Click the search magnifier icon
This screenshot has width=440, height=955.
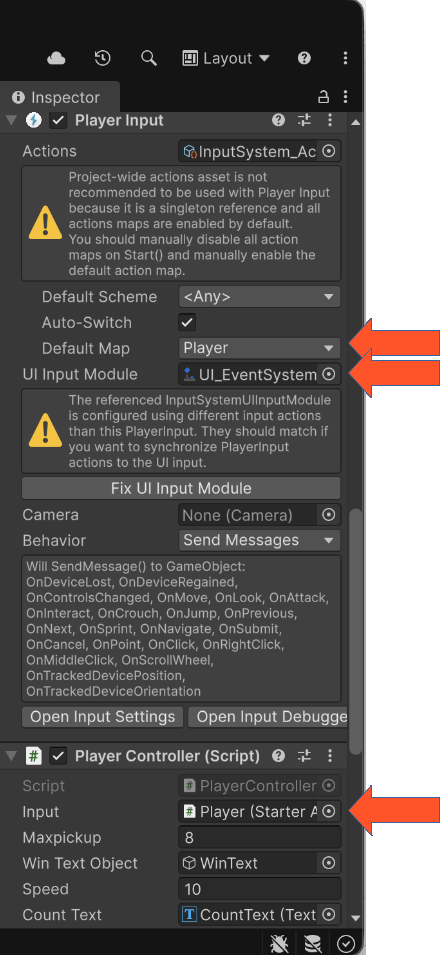click(149, 58)
